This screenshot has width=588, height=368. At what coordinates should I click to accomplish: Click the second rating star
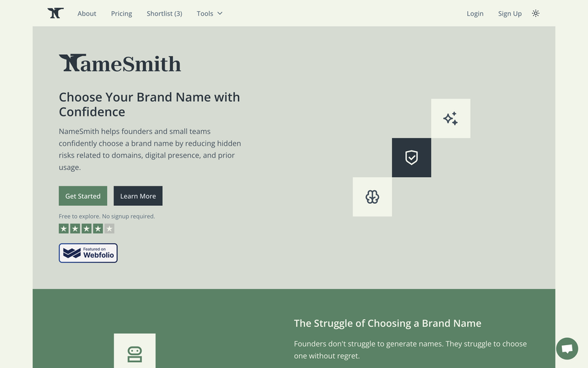click(75, 229)
